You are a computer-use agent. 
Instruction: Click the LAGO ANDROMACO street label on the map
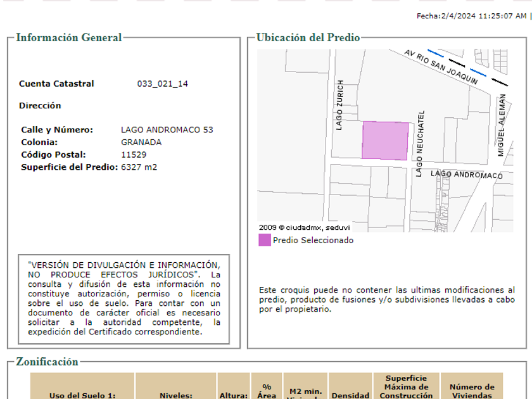click(466, 174)
